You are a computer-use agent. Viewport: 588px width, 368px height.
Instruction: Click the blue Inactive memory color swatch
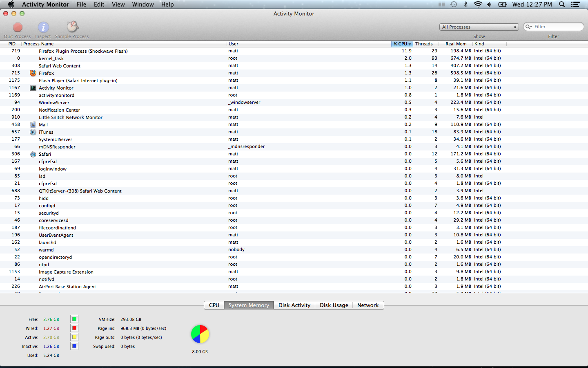[74, 346]
